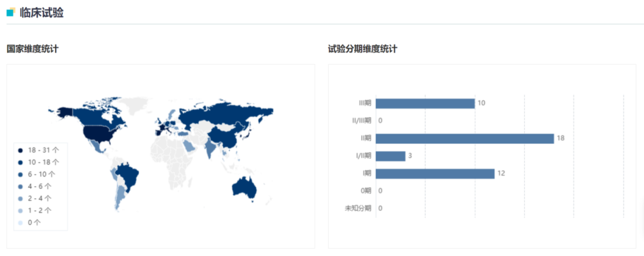Select the I期 bar showing 12
644x256 pixels.
pyautogui.click(x=435, y=174)
